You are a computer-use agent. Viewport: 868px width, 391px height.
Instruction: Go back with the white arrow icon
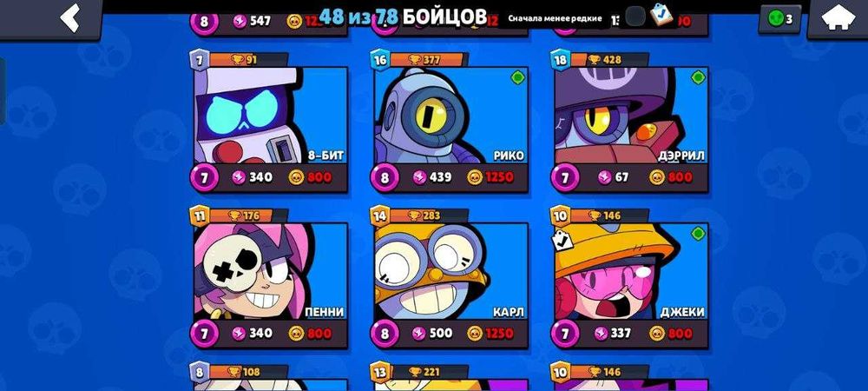point(71,17)
